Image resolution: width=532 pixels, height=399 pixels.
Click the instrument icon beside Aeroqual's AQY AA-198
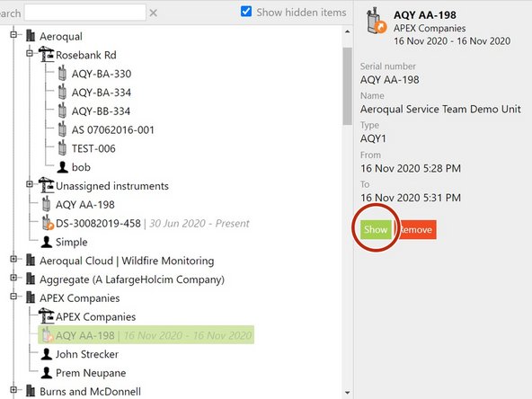[x=46, y=204]
